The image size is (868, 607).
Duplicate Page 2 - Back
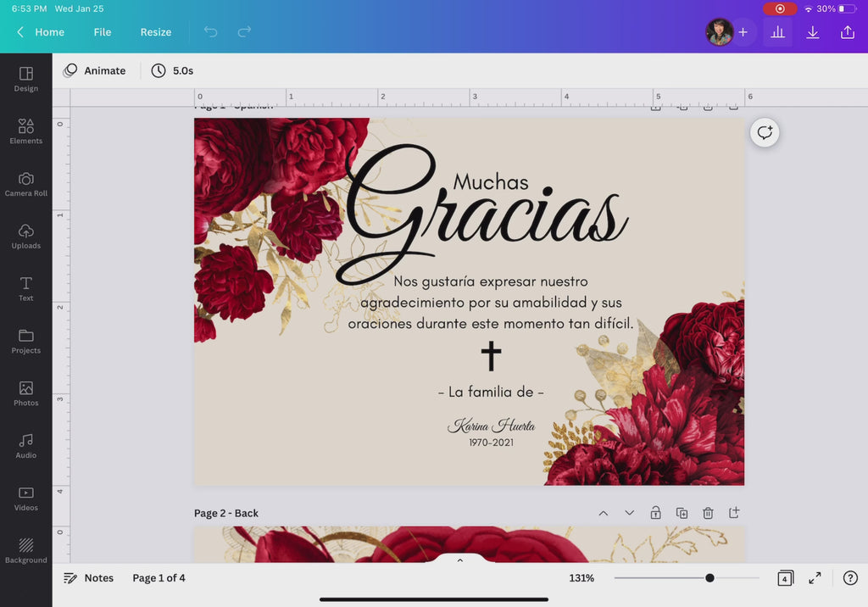(x=682, y=513)
